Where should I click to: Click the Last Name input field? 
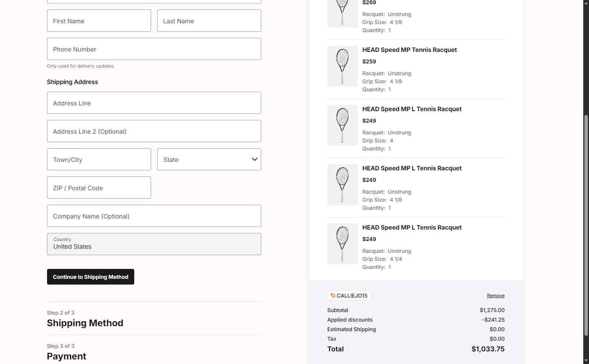209,21
